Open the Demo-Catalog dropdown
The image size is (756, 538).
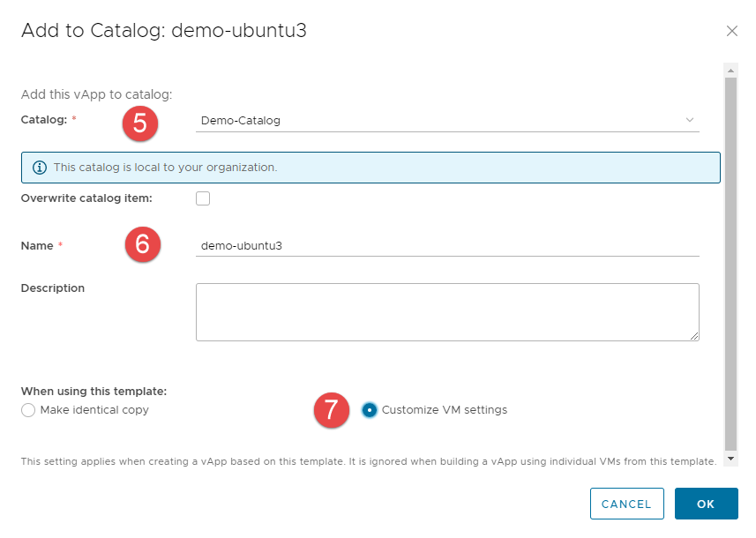(x=441, y=121)
